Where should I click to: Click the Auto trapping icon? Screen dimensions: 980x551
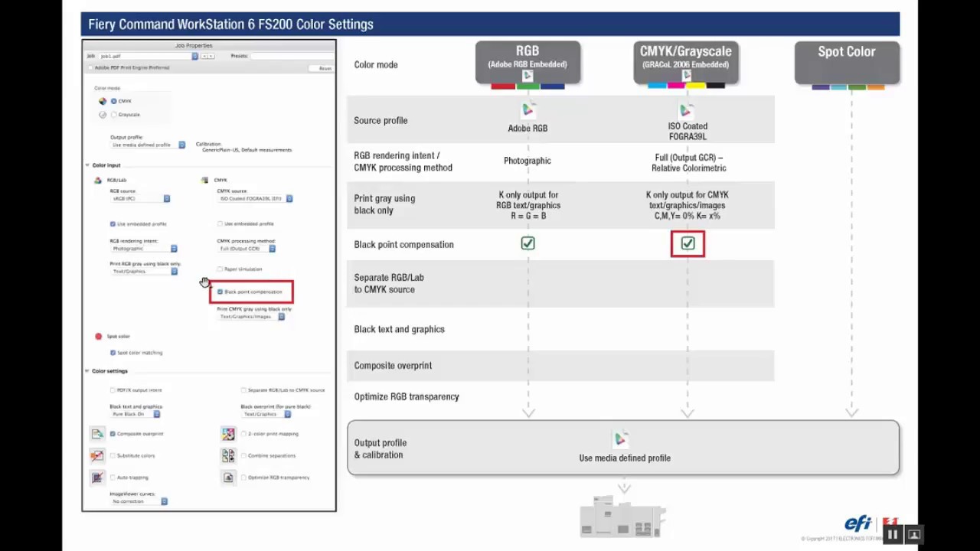pyautogui.click(x=97, y=478)
